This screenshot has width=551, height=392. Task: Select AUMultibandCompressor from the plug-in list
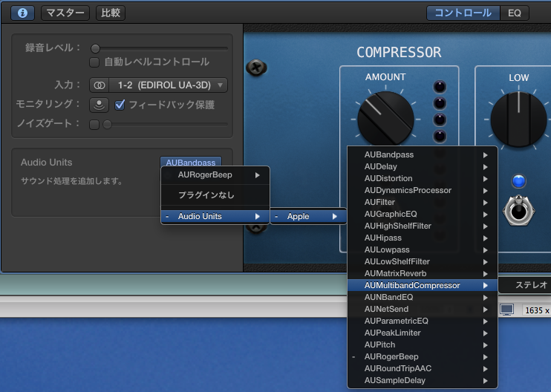pyautogui.click(x=412, y=285)
